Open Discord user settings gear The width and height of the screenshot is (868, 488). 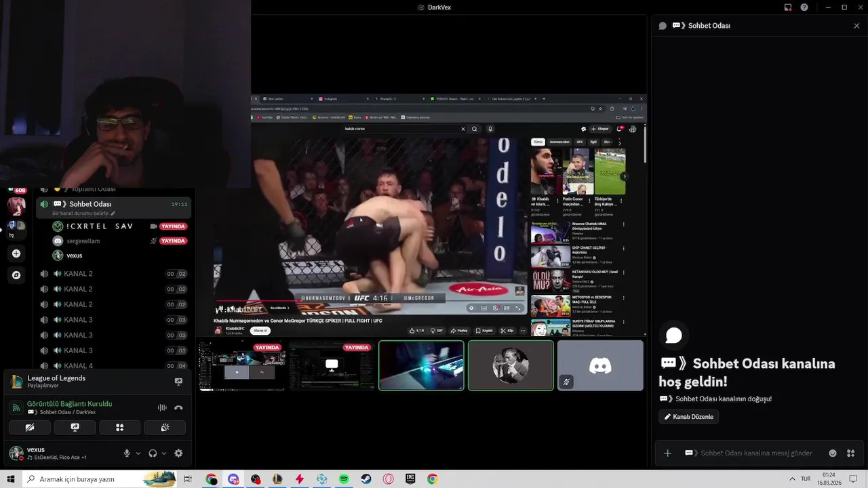point(178,453)
